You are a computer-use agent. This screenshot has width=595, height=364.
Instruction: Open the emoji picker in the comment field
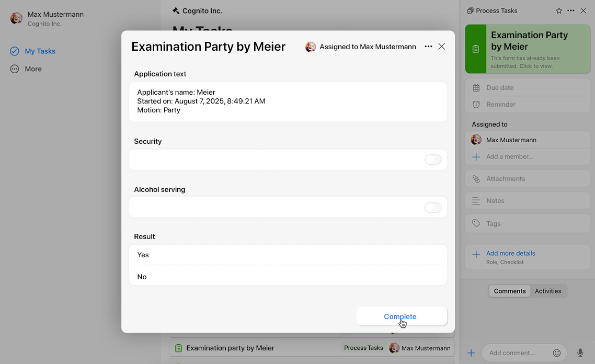pyautogui.click(x=557, y=353)
